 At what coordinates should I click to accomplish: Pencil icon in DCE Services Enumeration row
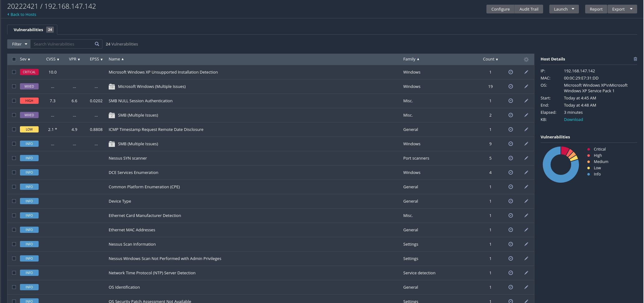(x=526, y=172)
